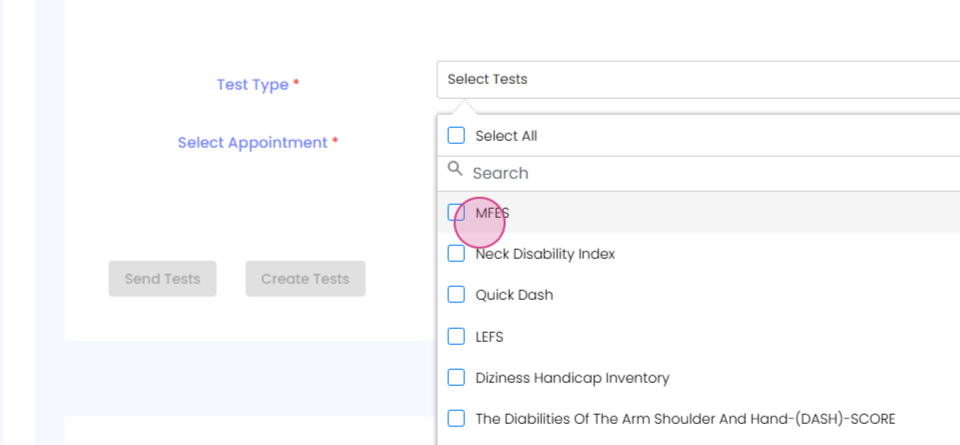Click the search magnifier icon

click(x=455, y=171)
